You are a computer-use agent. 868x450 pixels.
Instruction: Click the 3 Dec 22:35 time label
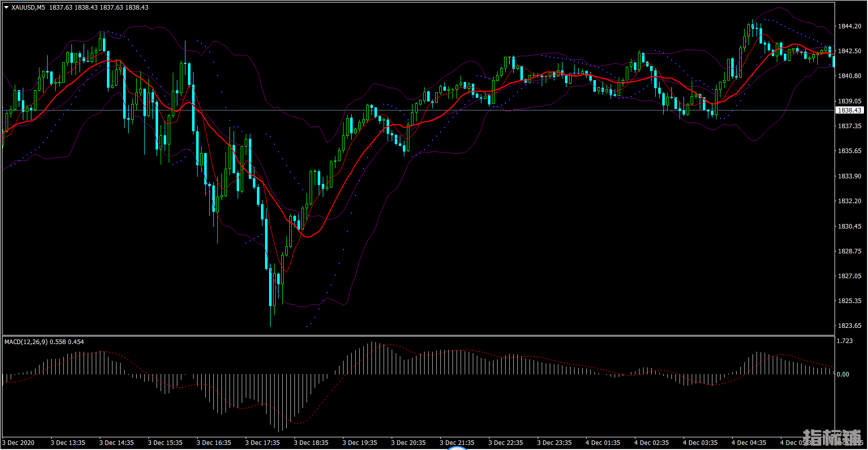click(506, 443)
